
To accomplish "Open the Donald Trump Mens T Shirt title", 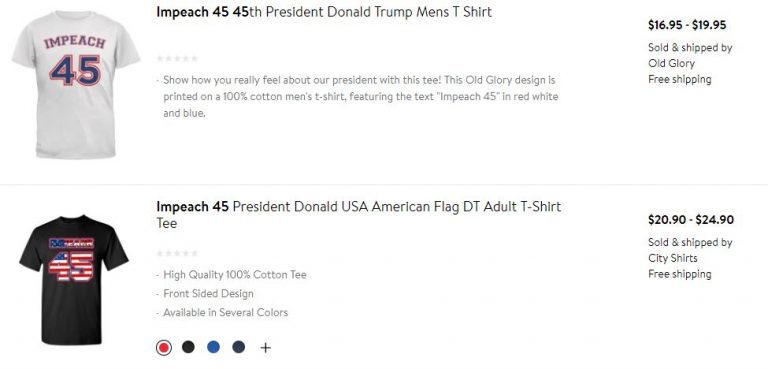I will (x=324, y=12).
